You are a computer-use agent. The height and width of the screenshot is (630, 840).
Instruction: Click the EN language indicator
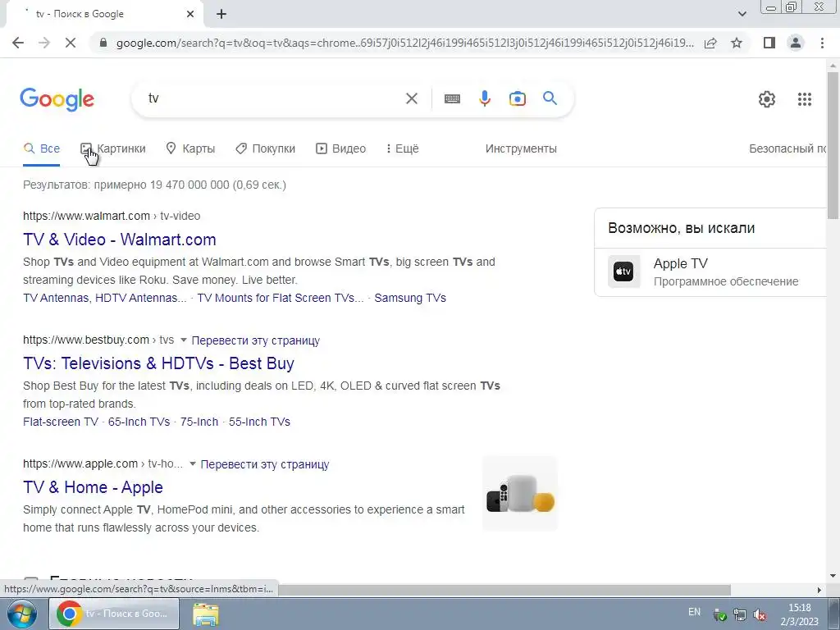point(694,612)
